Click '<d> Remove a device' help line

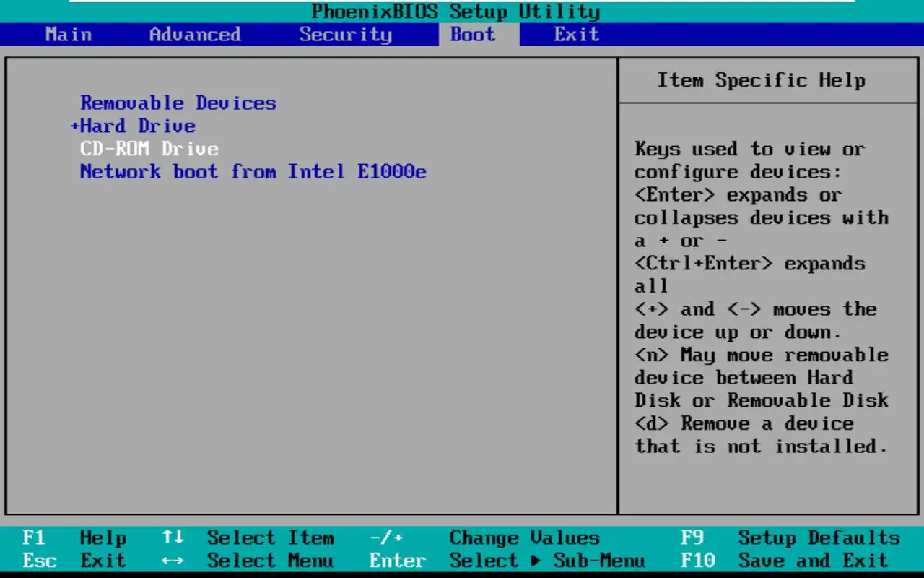pyautogui.click(x=744, y=423)
